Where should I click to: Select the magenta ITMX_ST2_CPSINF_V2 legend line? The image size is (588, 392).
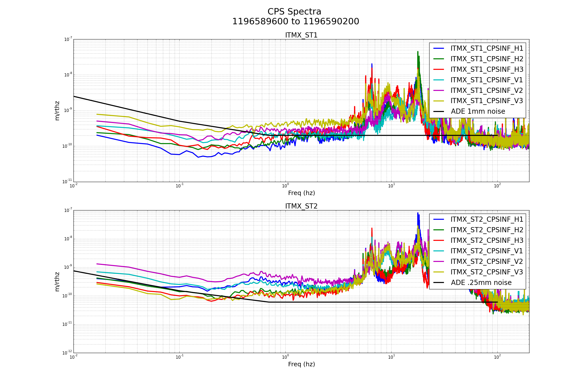pos(439,261)
